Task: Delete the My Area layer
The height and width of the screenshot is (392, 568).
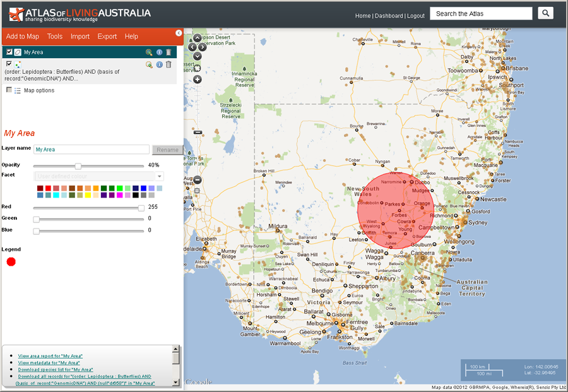Action: [x=169, y=52]
